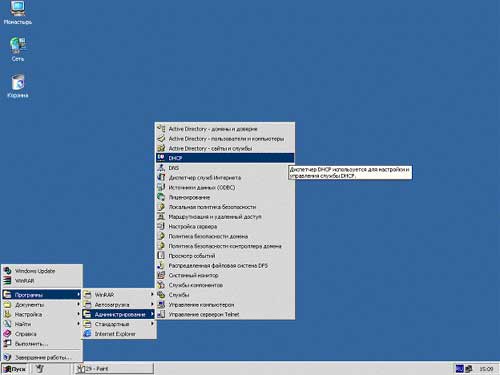
Task: Expand the Найти submenu arrow
Action: (78, 324)
